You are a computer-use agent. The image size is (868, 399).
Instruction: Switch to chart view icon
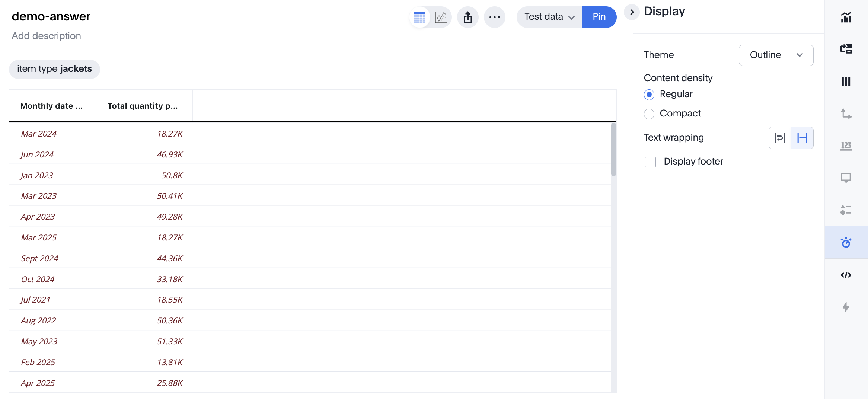tap(441, 17)
